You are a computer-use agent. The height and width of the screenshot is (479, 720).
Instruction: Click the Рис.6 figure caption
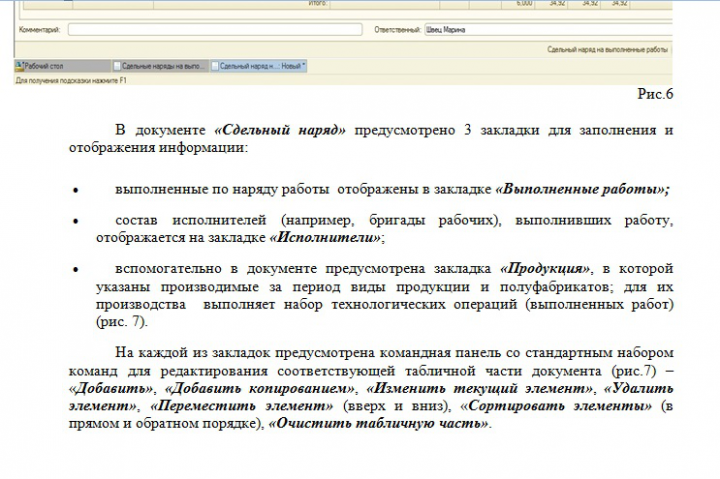655,94
